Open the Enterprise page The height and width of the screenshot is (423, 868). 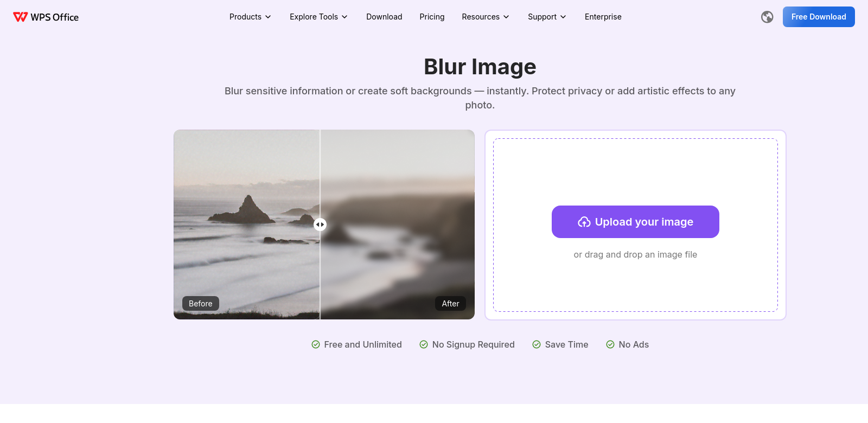603,17
